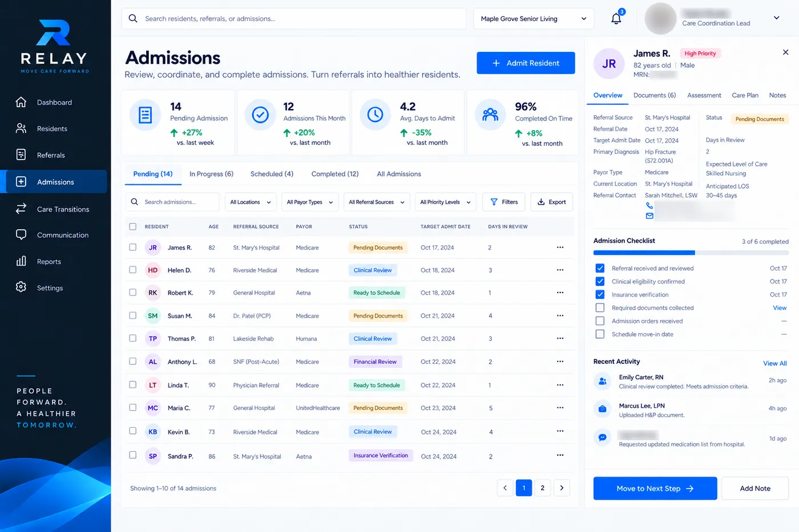Open Residents people icon in sidebar
Viewport: 799px width, 532px height.
(21, 128)
